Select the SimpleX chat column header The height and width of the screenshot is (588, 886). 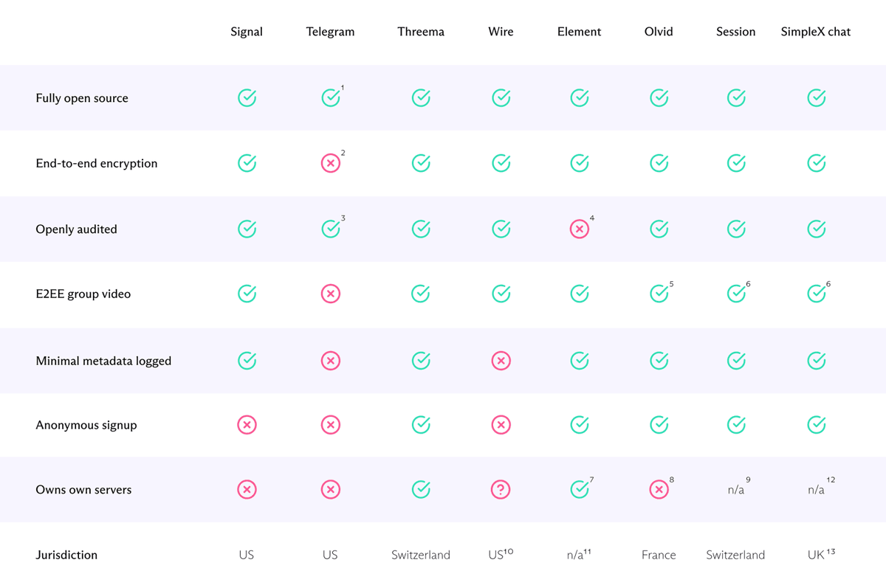point(816,32)
